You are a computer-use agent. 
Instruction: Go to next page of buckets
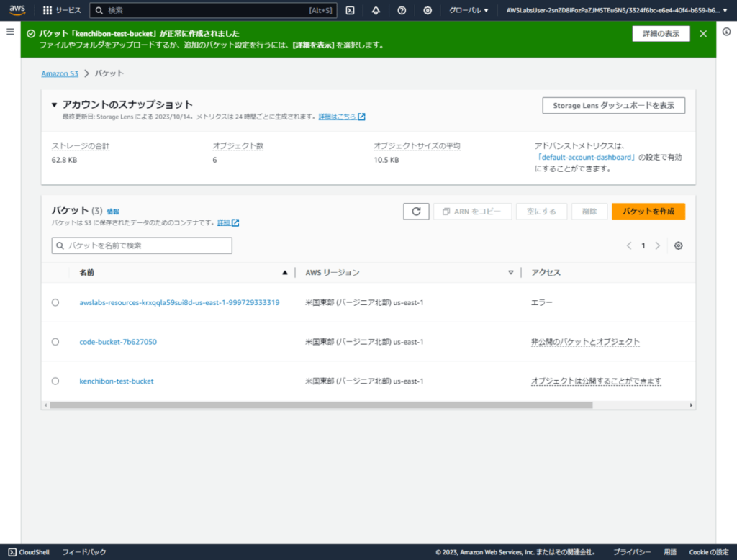click(x=658, y=245)
